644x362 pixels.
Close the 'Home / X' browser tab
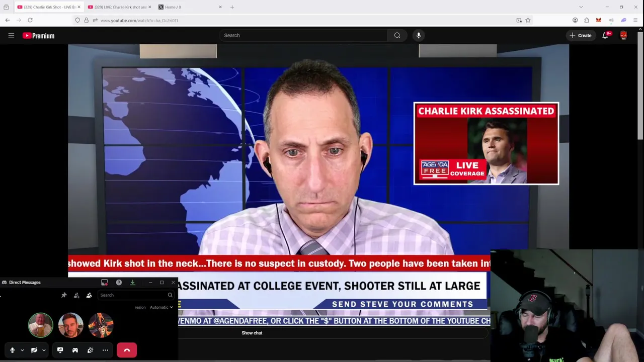tap(220, 7)
